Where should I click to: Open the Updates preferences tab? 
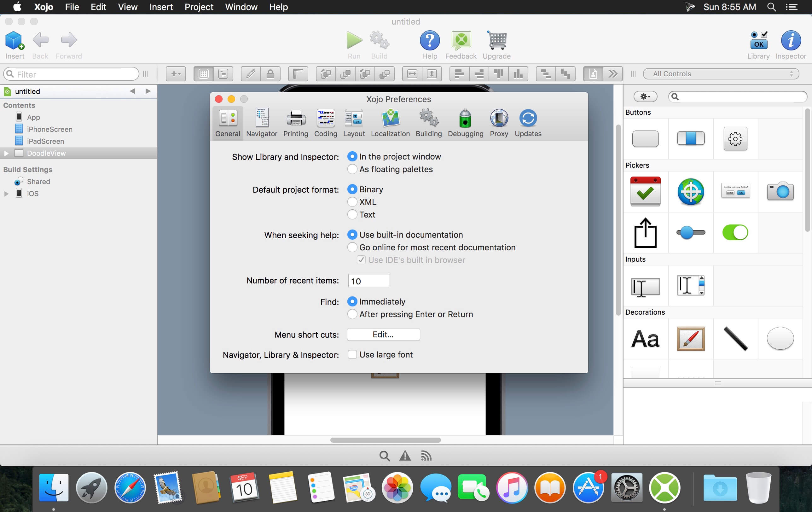pos(528,123)
